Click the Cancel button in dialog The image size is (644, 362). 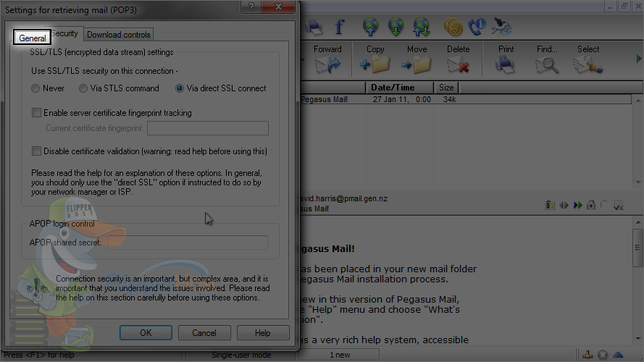coord(204,333)
